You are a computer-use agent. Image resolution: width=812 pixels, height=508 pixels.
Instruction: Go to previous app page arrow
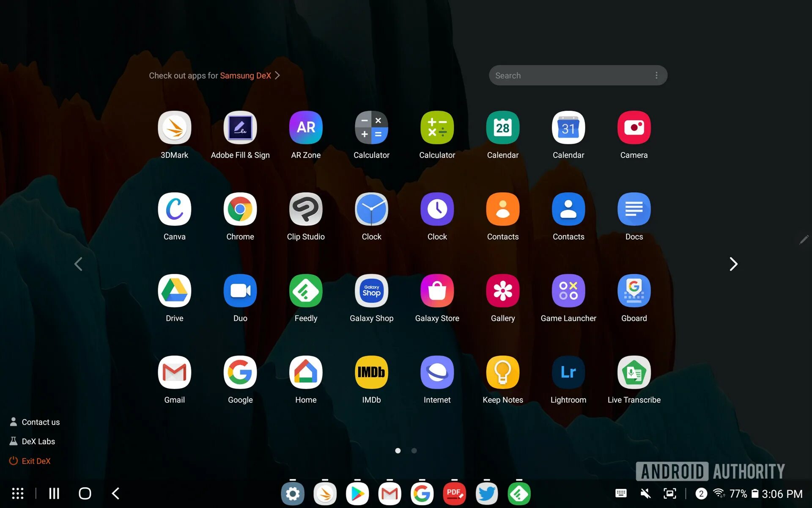[x=78, y=264]
